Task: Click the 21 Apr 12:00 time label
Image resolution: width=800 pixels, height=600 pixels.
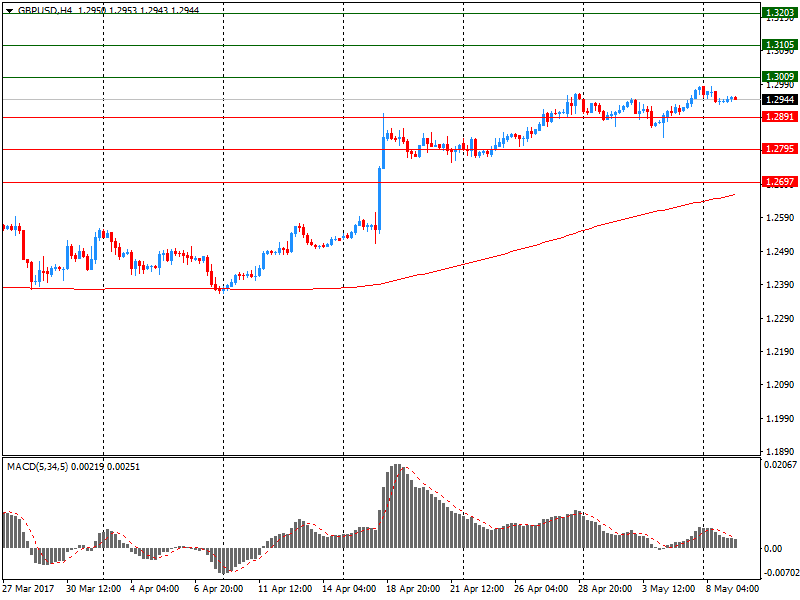Action: point(477,589)
